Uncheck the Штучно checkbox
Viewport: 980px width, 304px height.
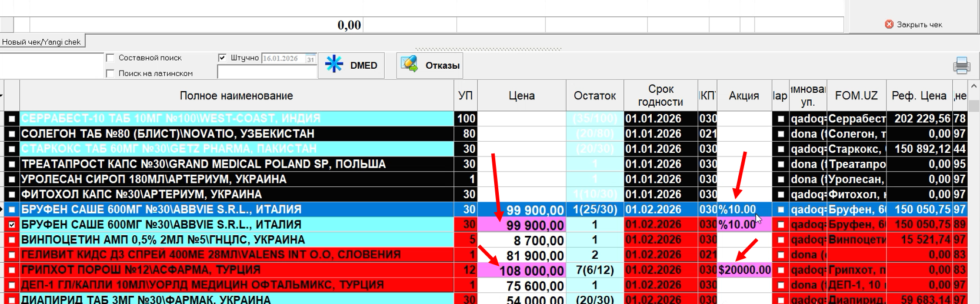[x=222, y=58]
